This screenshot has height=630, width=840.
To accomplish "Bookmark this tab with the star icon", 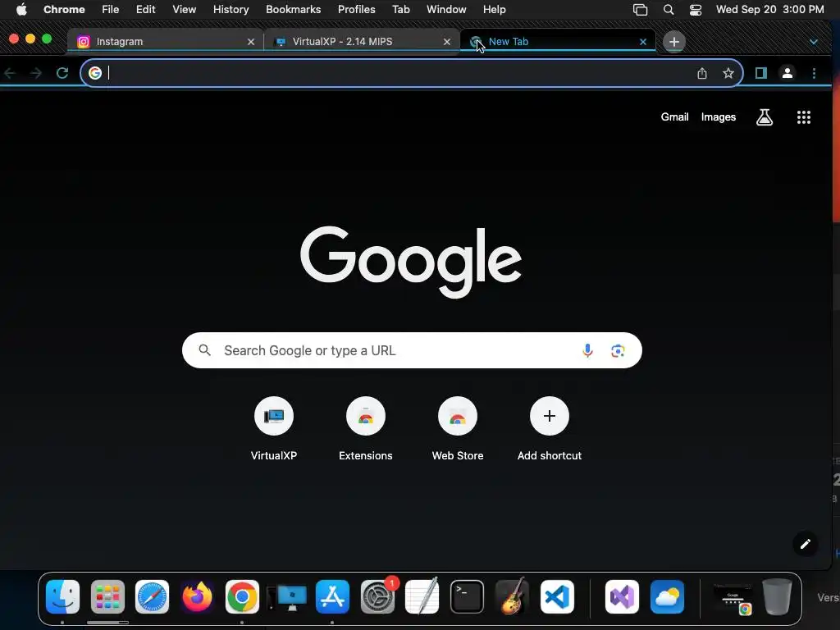I will (x=728, y=73).
